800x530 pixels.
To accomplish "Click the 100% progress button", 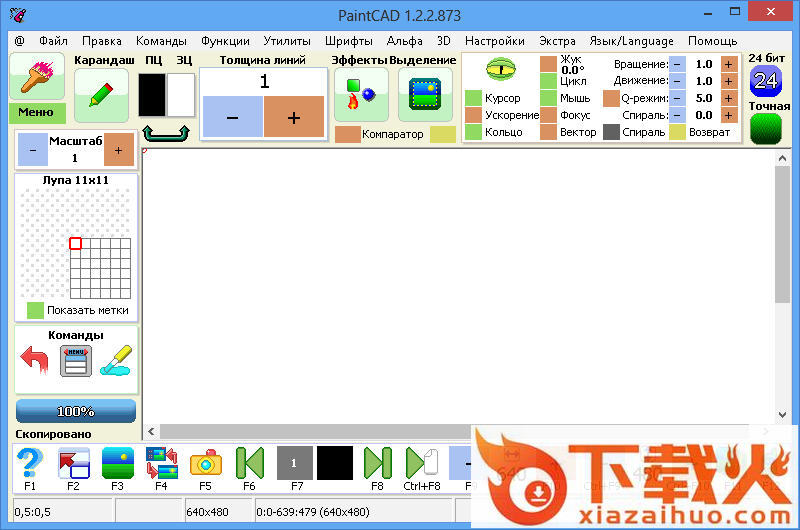I will point(76,411).
